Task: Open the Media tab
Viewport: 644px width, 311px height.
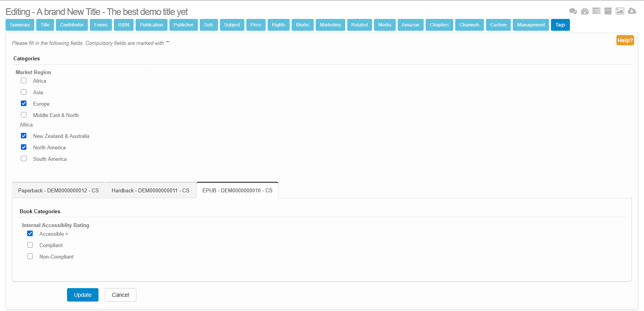Action: [385, 25]
